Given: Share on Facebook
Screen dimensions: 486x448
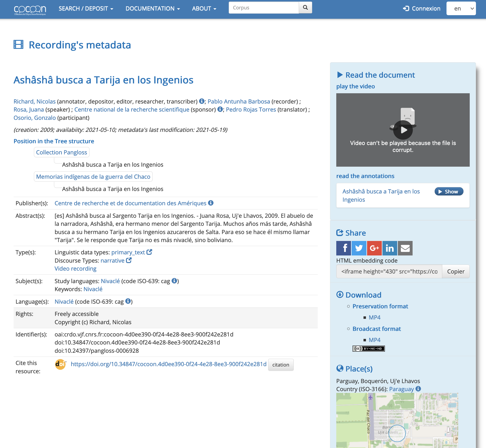Looking at the screenshot, I should [x=344, y=248].
